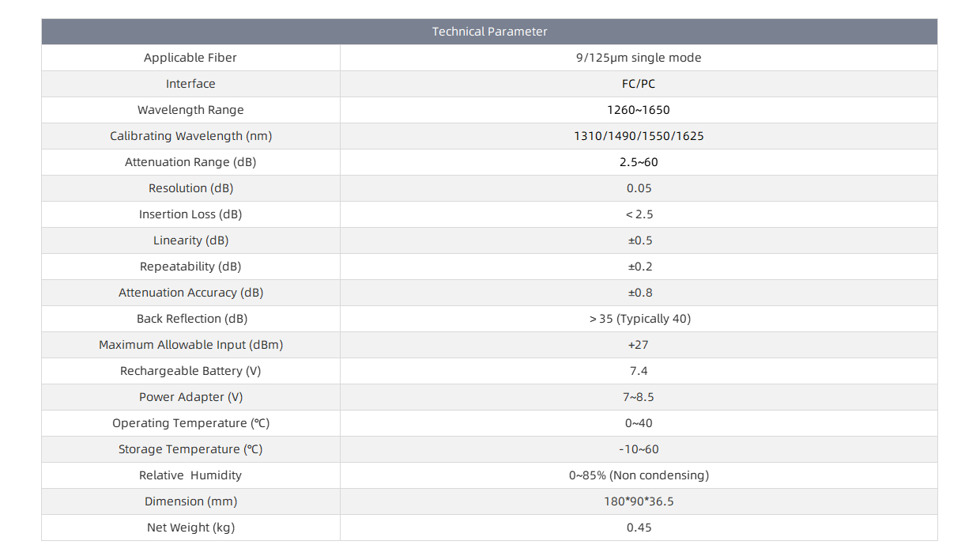Select the Insertion Loss (dB) label
The height and width of the screenshot is (560, 980).
tap(190, 214)
